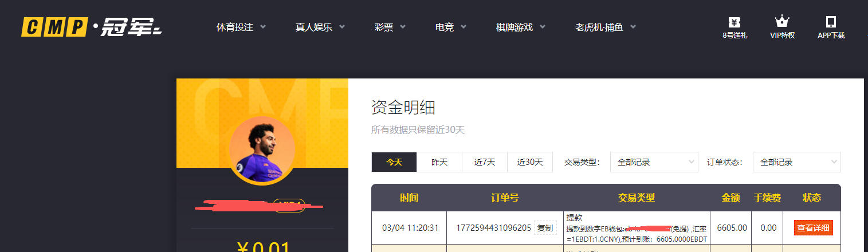Open the 8号送礼 coupon icon
The width and height of the screenshot is (868, 252).
pos(734,23)
